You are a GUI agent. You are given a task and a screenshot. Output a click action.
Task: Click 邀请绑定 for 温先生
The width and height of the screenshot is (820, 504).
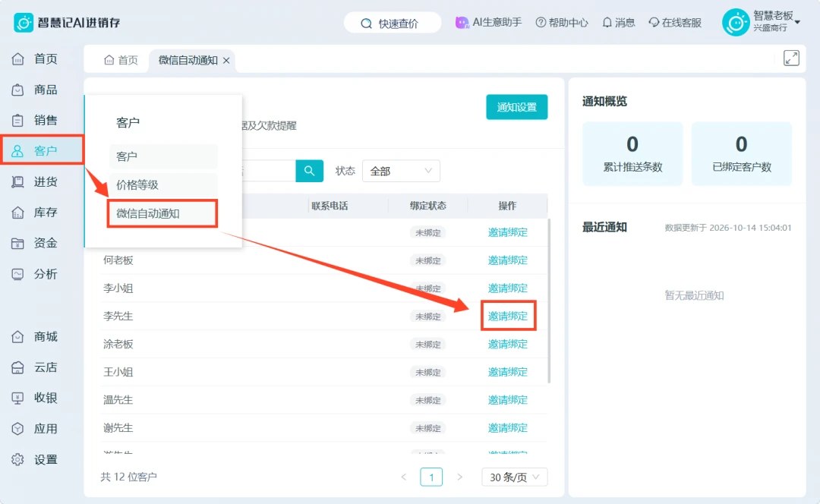point(508,400)
